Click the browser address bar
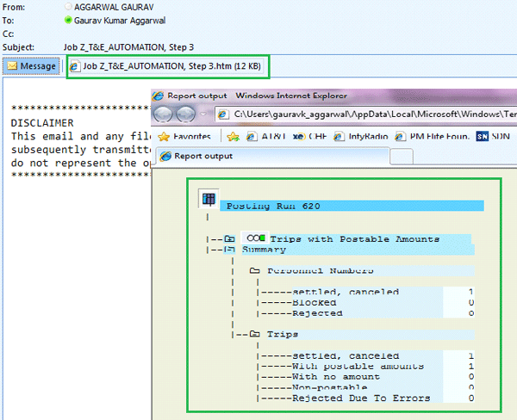517x420 pixels. (362, 114)
